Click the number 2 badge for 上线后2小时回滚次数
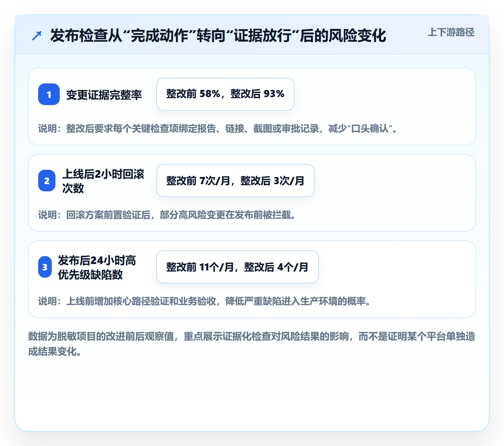504x446 pixels. click(47, 181)
